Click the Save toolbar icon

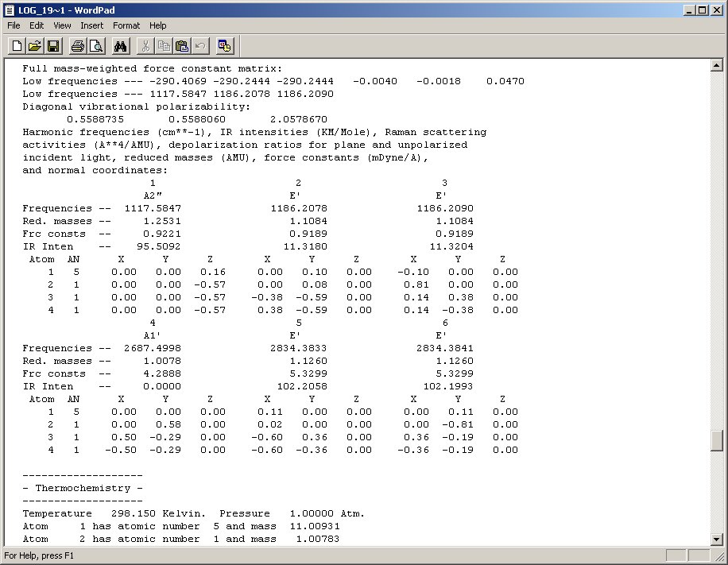click(x=53, y=46)
